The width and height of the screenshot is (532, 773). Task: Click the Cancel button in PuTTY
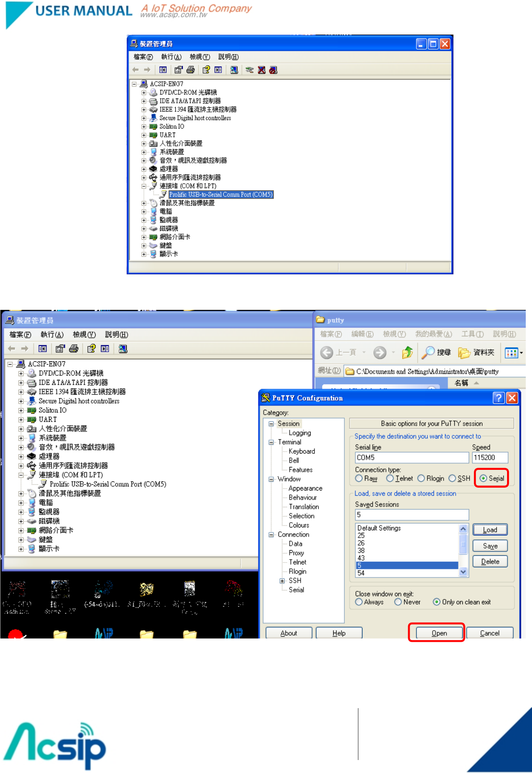point(490,633)
